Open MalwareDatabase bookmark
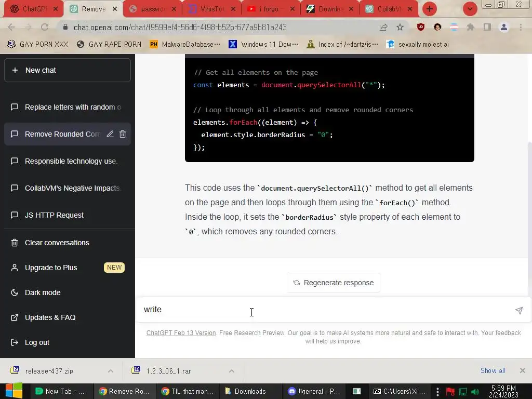 [185, 45]
